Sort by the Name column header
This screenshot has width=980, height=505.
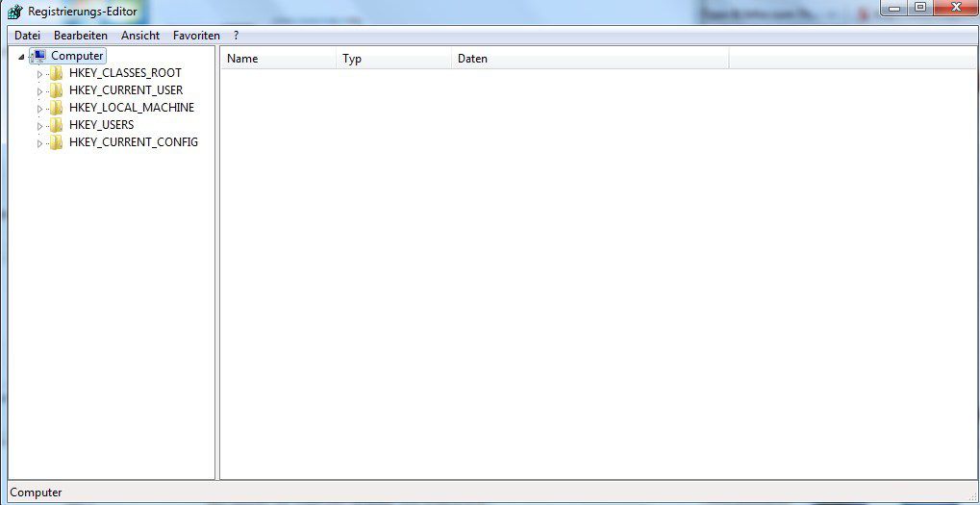(x=278, y=59)
